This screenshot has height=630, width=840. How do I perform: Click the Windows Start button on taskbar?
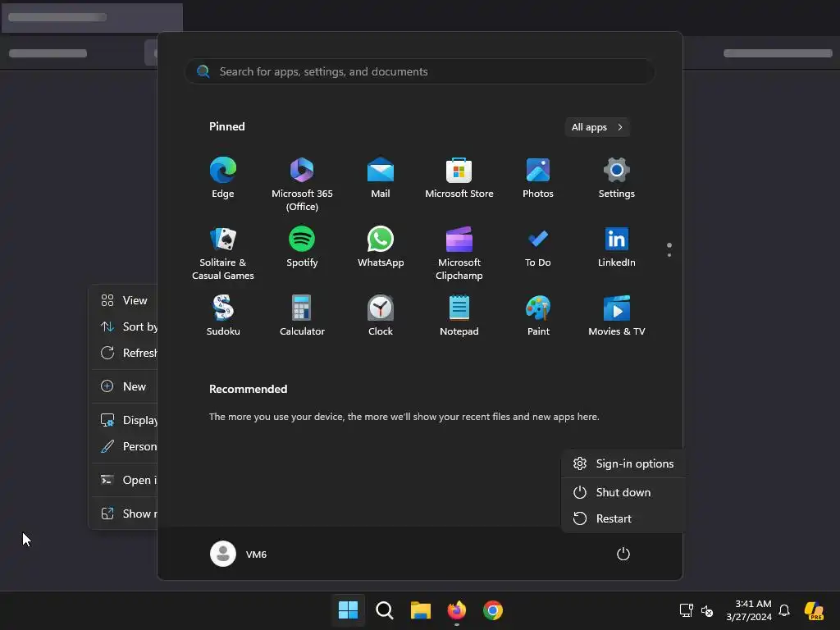(348, 610)
